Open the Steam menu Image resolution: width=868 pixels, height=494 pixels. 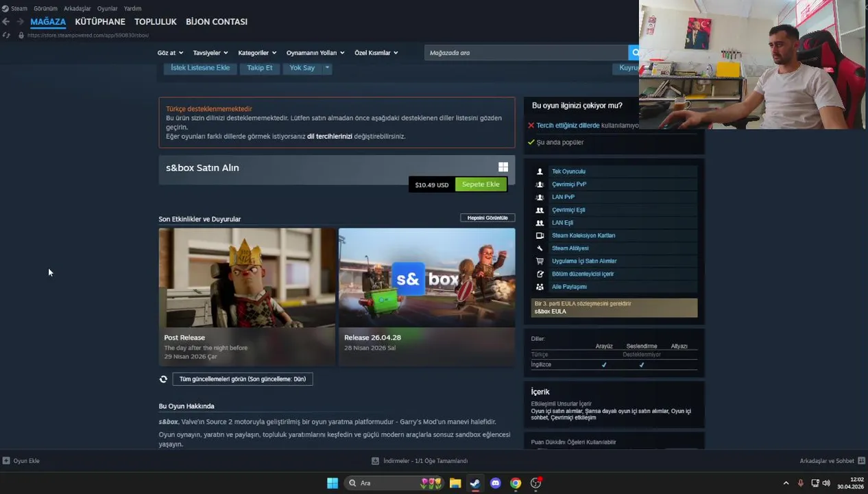tap(19, 8)
